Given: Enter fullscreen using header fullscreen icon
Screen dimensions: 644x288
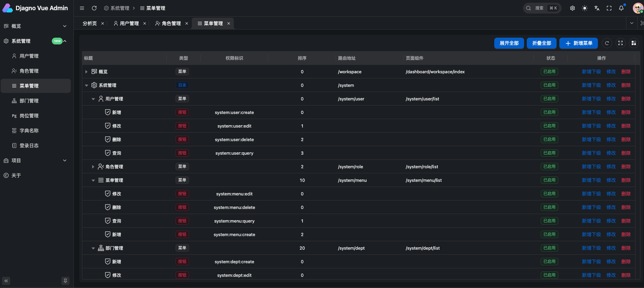Looking at the screenshot, I should [x=609, y=8].
